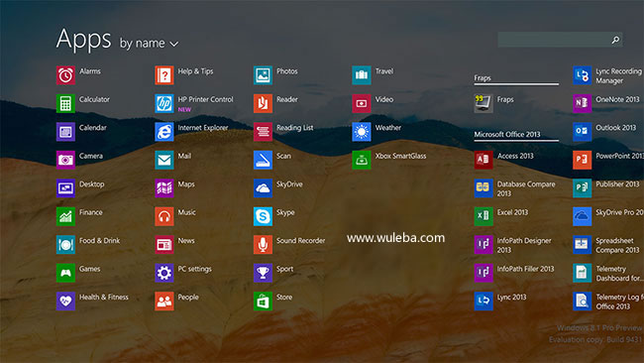
Task: Open the Windows Store app
Action: pos(263,301)
